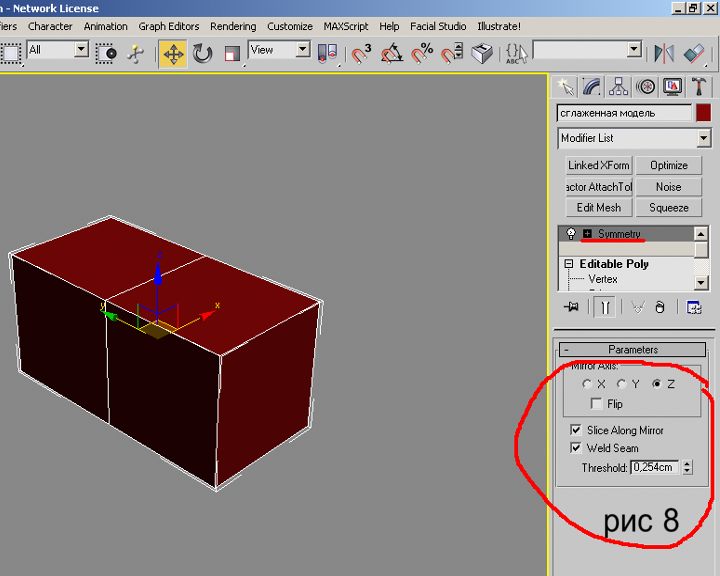Toggle the Angle Snap icon

(392, 53)
